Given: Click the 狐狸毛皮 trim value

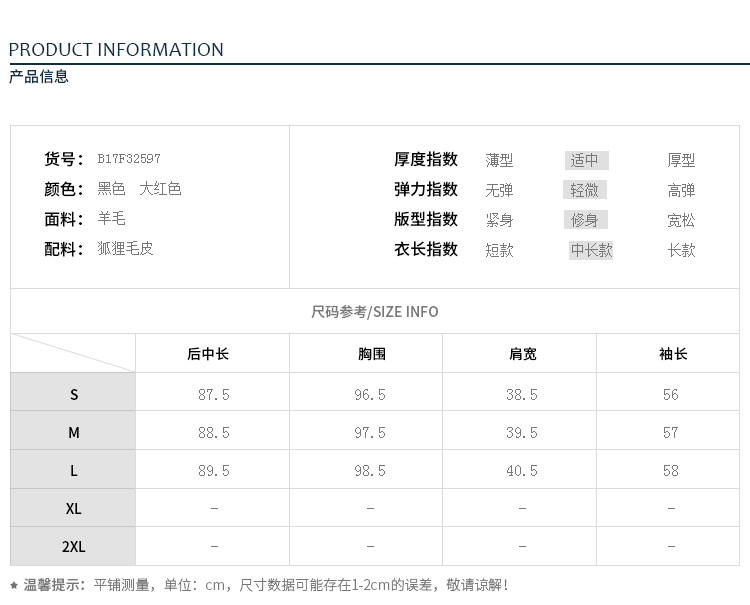Looking at the screenshot, I should point(125,249).
